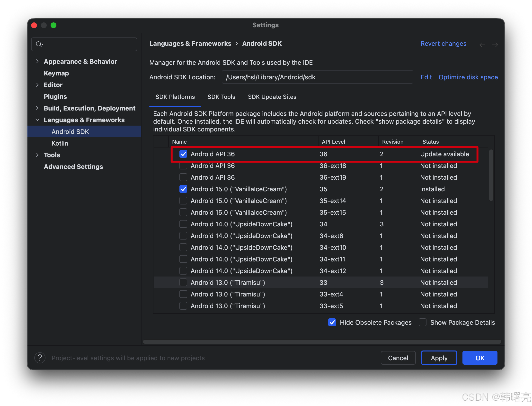Enable Show Package Details checkbox
This screenshot has height=406, width=532.
coord(423,322)
